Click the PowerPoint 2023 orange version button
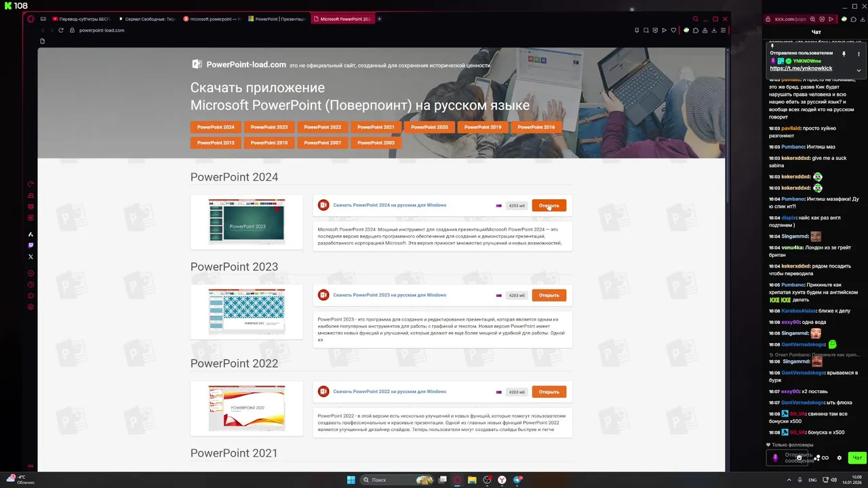 tap(269, 127)
